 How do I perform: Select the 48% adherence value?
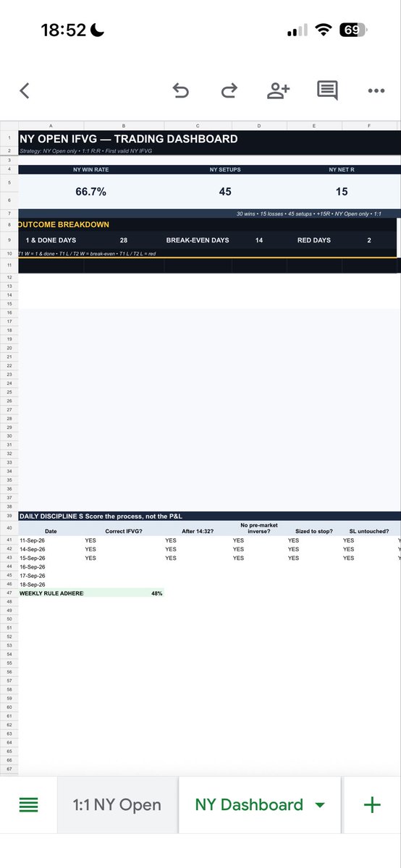click(x=124, y=593)
